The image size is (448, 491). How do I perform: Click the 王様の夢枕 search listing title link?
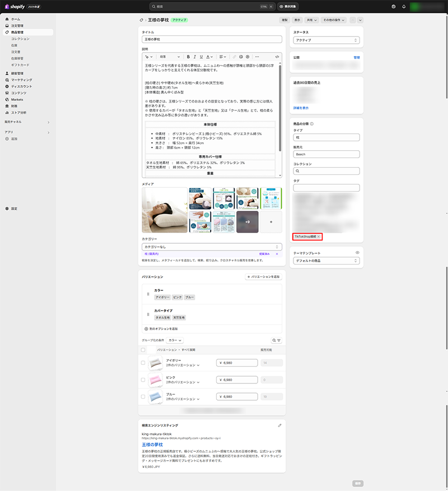152,444
